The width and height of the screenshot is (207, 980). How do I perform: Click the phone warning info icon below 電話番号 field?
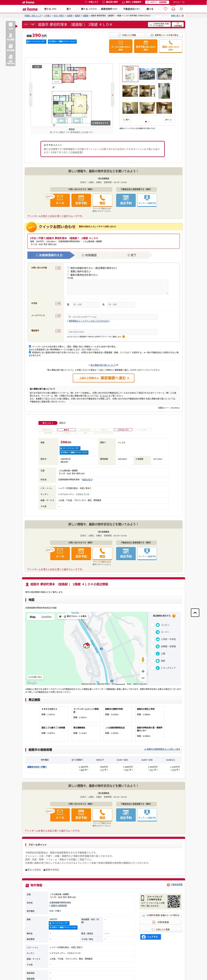(123, 336)
